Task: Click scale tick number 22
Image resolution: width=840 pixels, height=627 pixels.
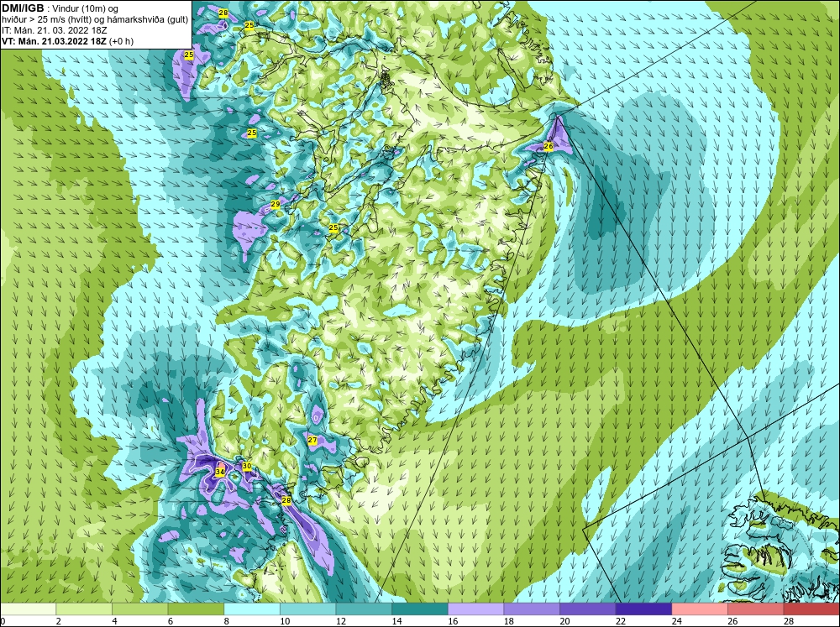Action: (x=621, y=621)
